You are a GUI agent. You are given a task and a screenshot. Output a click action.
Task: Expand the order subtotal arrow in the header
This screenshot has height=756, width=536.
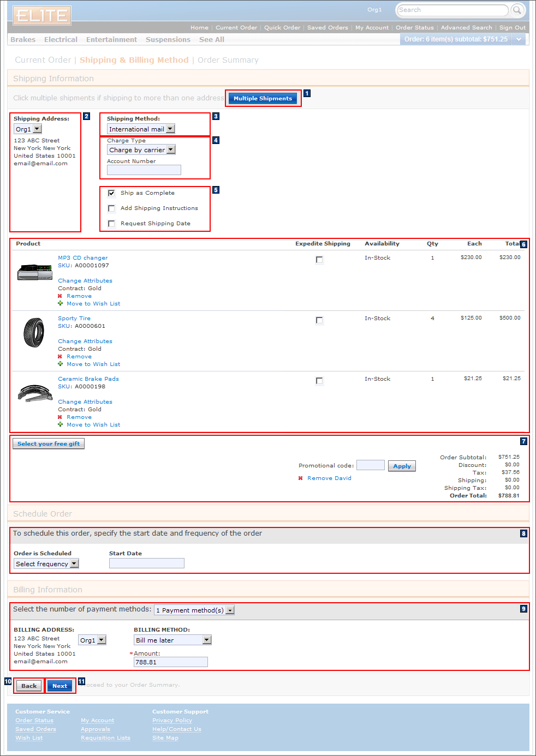517,39
